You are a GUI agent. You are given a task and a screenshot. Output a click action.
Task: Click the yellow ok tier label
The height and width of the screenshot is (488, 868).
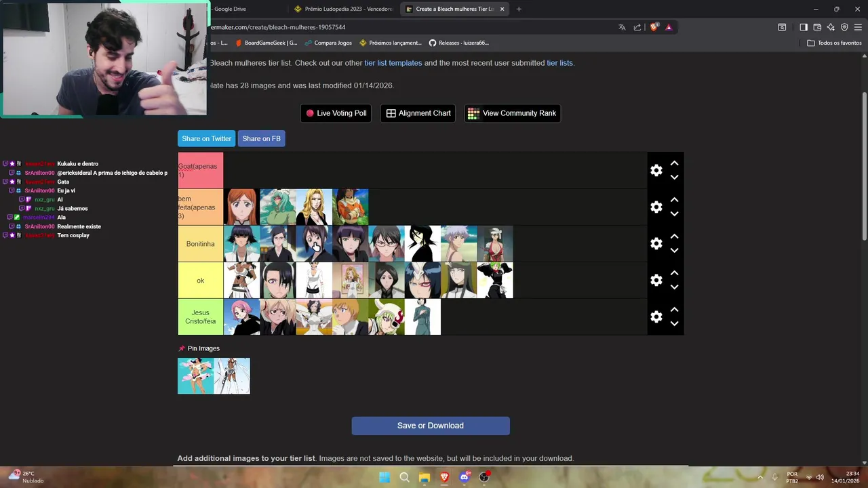coord(200,281)
